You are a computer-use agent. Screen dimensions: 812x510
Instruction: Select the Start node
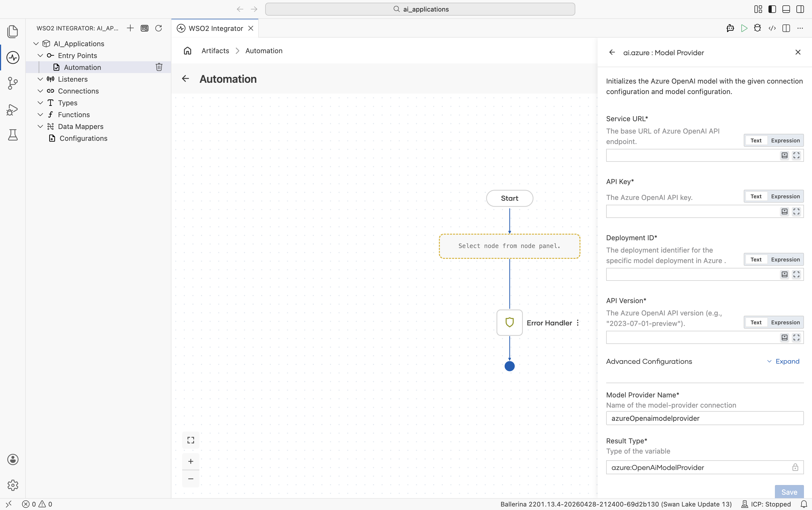point(509,198)
